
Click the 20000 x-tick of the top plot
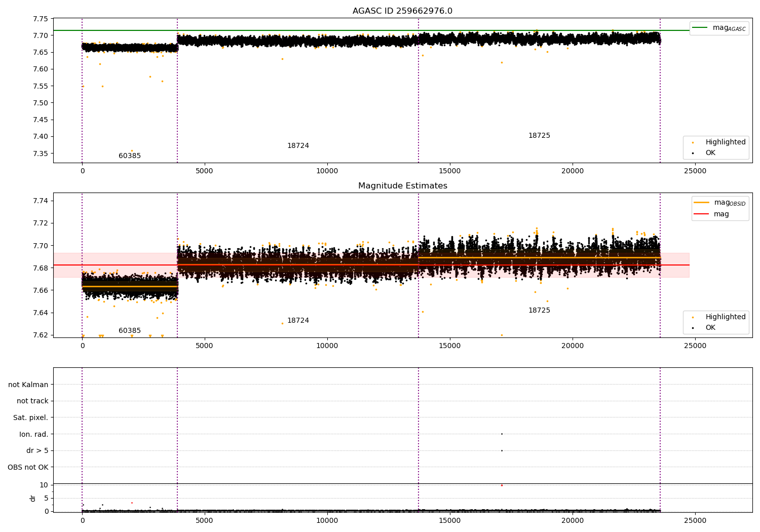coord(573,171)
